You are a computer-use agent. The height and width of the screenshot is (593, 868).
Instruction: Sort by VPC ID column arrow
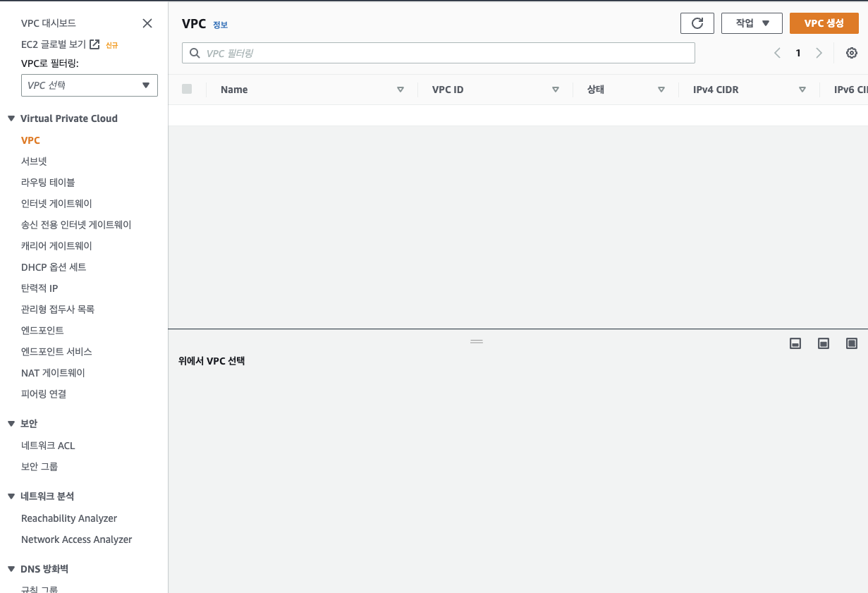pos(556,90)
